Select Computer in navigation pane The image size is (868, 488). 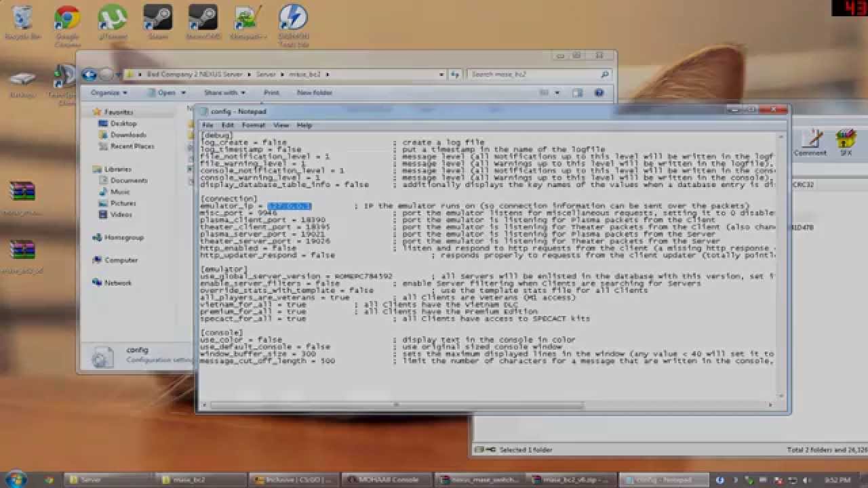[121, 260]
